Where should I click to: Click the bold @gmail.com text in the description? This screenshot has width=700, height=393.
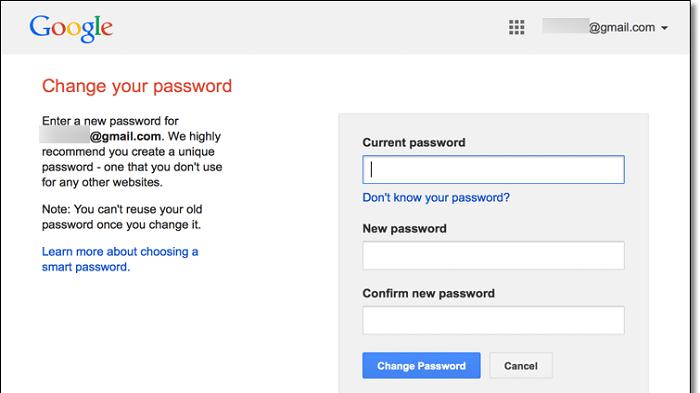pos(125,136)
